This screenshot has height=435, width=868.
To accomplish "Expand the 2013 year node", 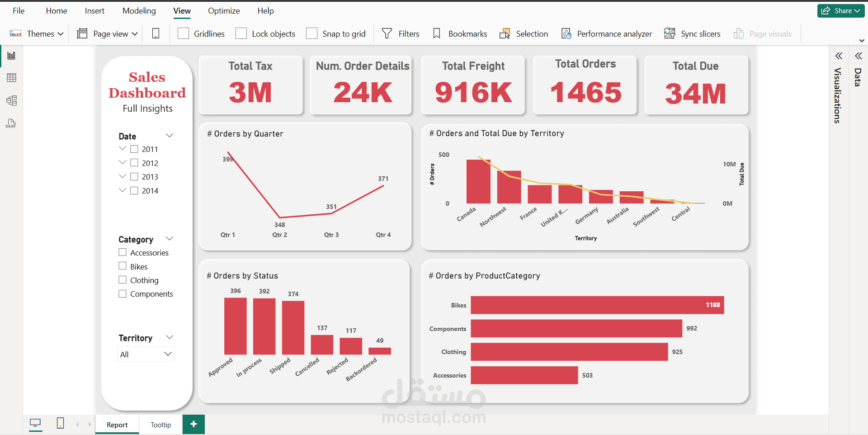I will (x=123, y=176).
